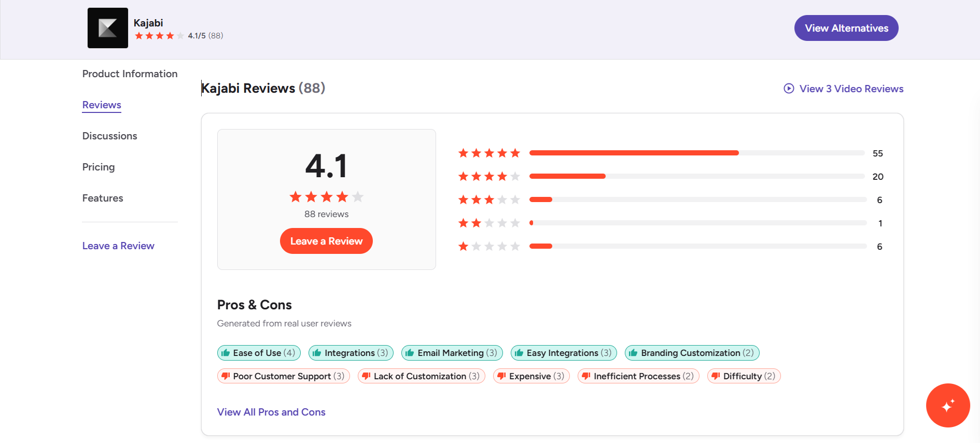
Task: Click the Leave a Review sidebar link
Action: click(118, 246)
